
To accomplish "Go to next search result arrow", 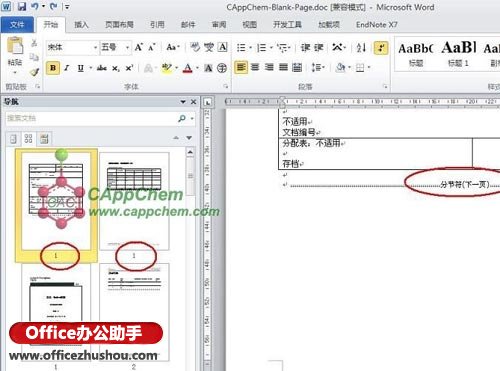I will coord(189,138).
